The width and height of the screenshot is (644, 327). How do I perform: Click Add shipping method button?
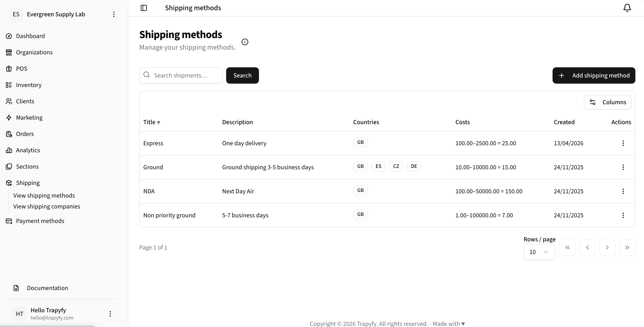[594, 75]
